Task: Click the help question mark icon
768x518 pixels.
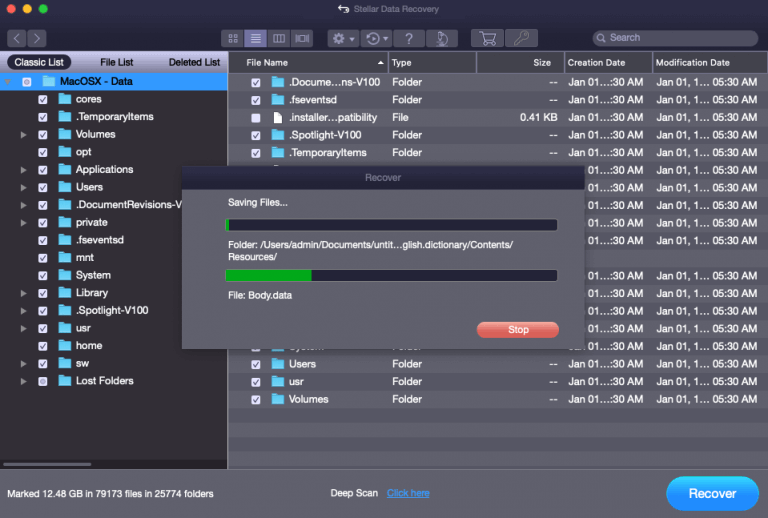Action: 408,38
